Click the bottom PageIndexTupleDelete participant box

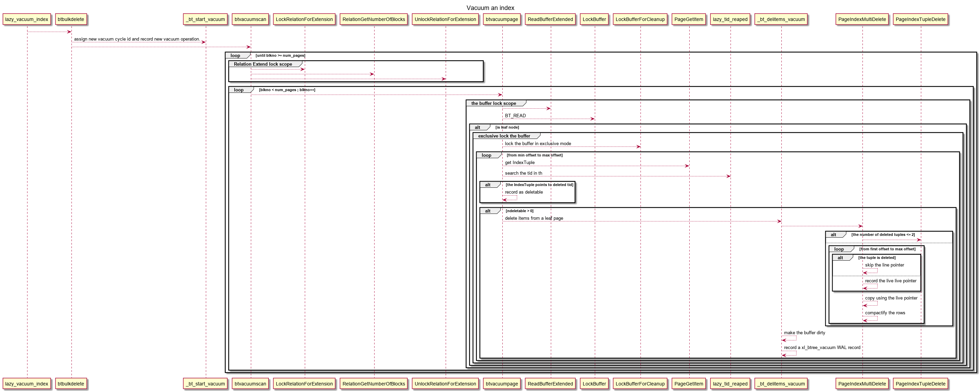(920, 384)
